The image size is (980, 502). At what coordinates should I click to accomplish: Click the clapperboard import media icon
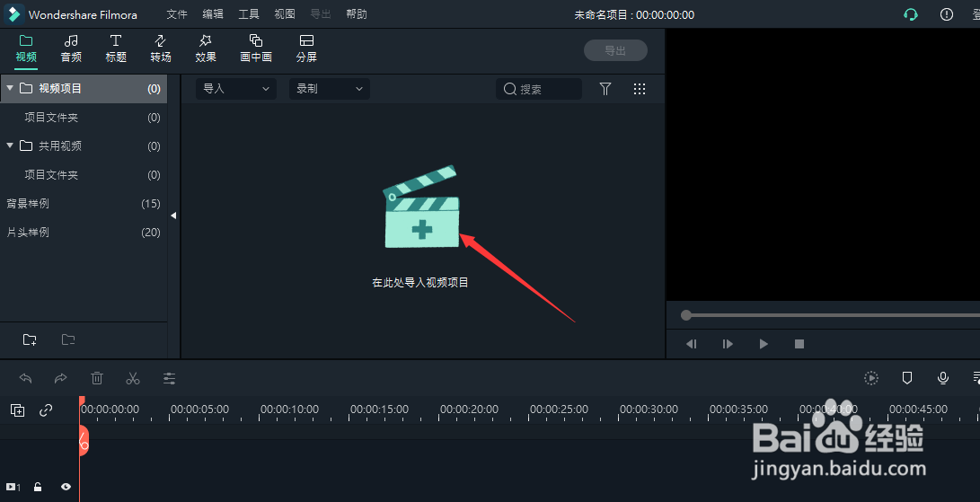coord(420,207)
